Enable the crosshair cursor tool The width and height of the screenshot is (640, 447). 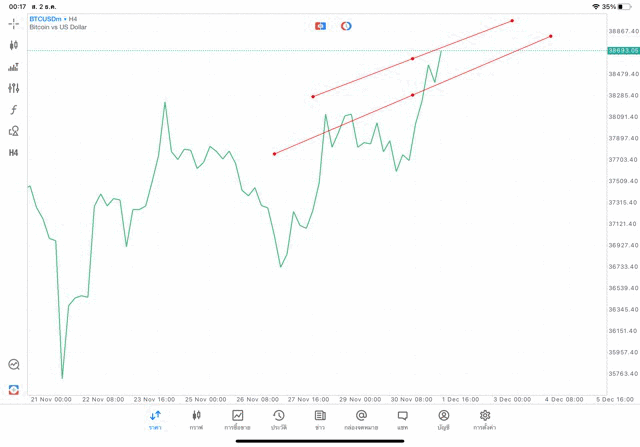pyautogui.click(x=14, y=23)
